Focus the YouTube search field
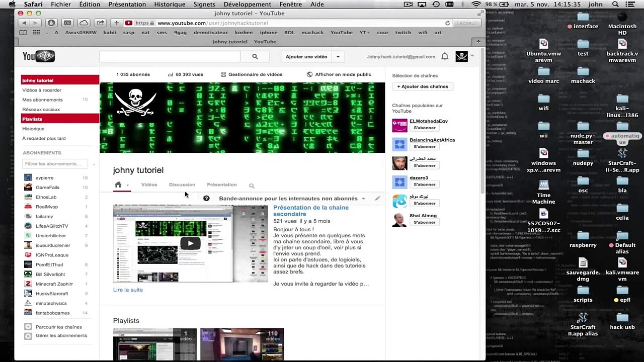Screen dimensions: 644x362 point(170,57)
